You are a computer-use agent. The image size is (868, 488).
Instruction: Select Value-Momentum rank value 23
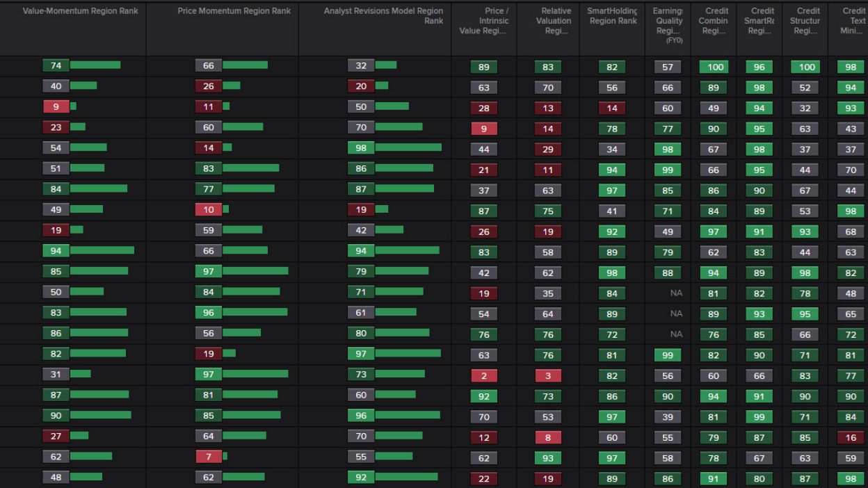[x=56, y=127]
